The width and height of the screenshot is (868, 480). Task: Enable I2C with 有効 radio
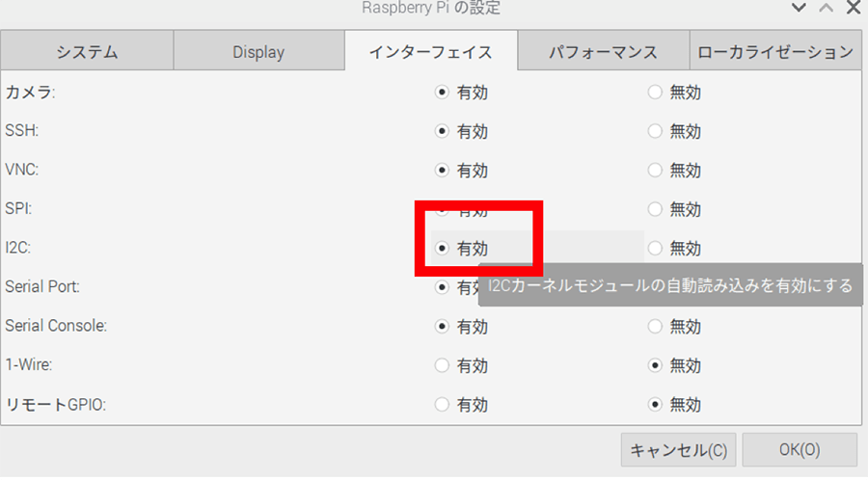tap(442, 249)
